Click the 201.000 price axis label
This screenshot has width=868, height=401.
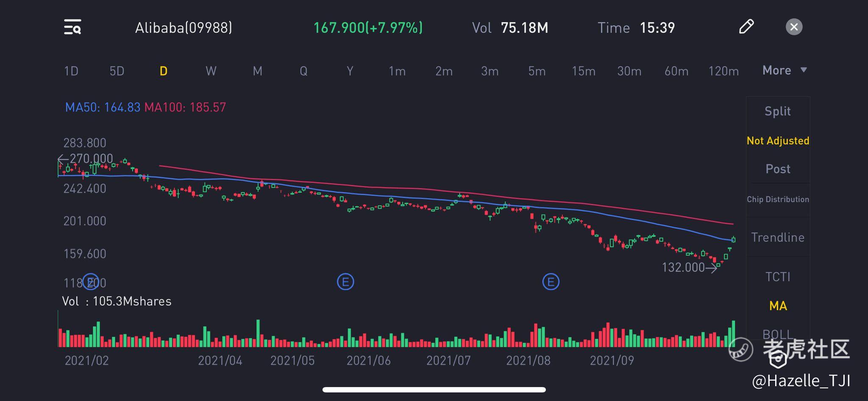85,221
